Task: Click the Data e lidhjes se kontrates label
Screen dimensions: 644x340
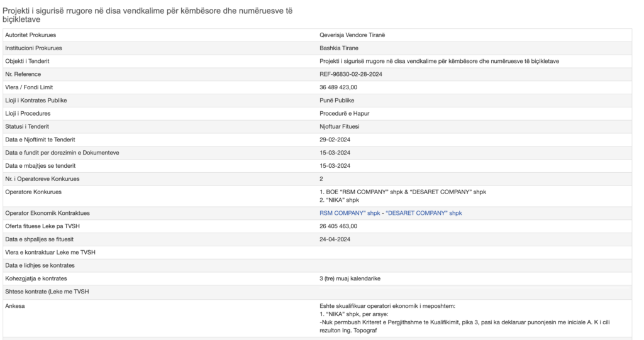Action: 40,266
